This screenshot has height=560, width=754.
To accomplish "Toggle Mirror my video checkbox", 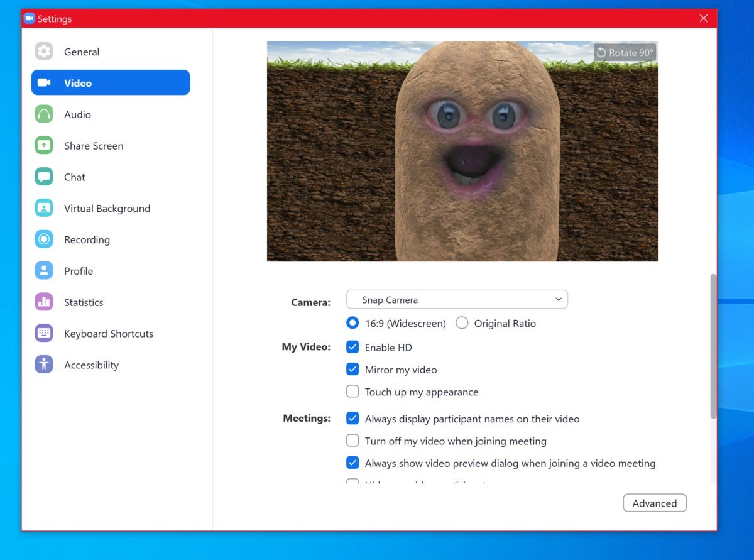I will (x=352, y=370).
